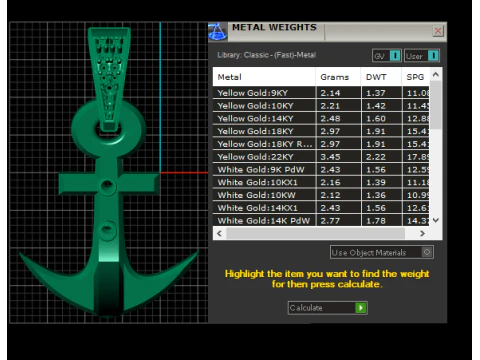
Task: Sort by the Metal column header
Action: [x=264, y=77]
